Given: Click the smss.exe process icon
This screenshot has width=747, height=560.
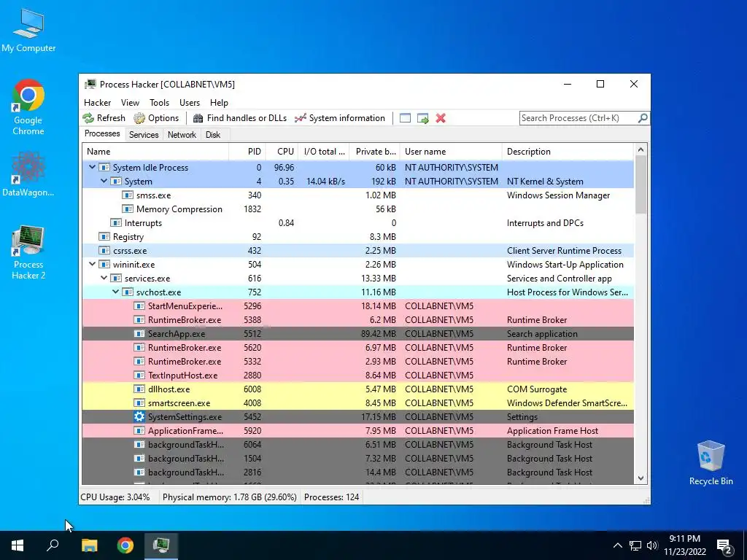Looking at the screenshot, I should point(127,195).
